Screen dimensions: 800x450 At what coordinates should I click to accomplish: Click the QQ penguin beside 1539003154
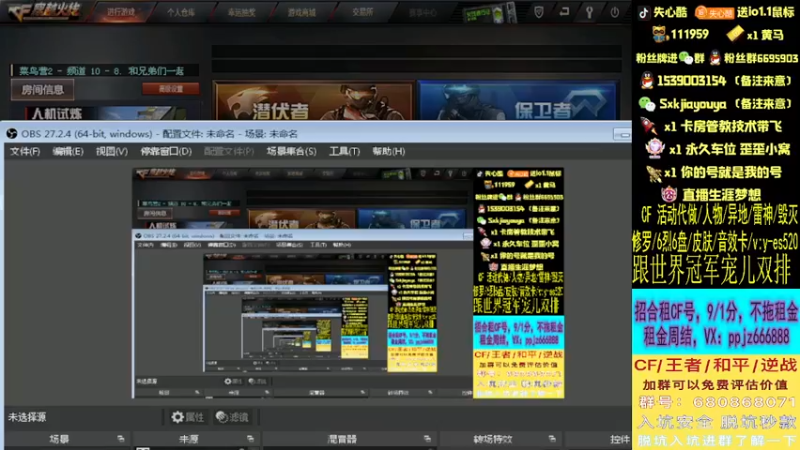tap(647, 81)
